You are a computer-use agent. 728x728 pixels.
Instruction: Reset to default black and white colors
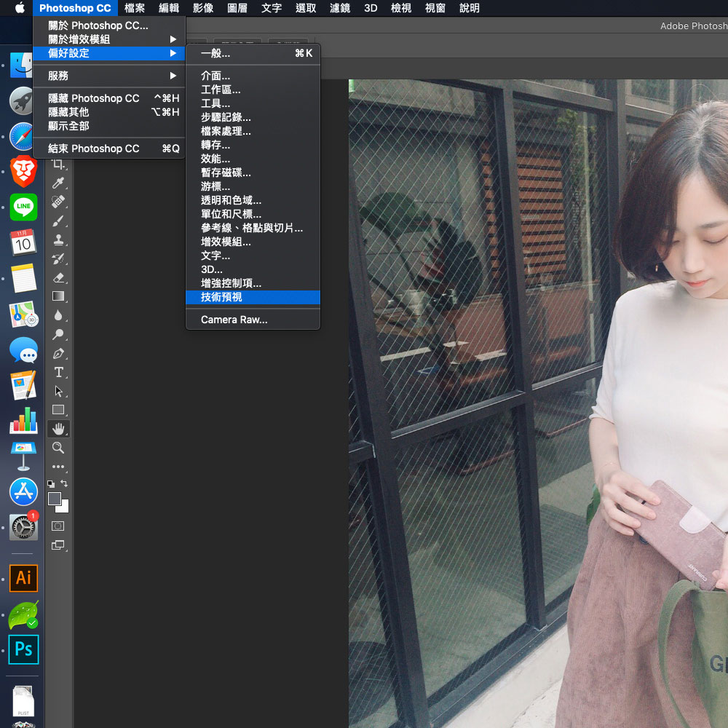pyautogui.click(x=51, y=483)
